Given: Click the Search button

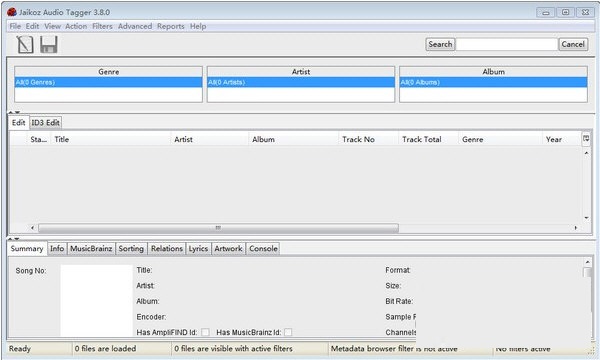Looking at the screenshot, I should tap(440, 44).
